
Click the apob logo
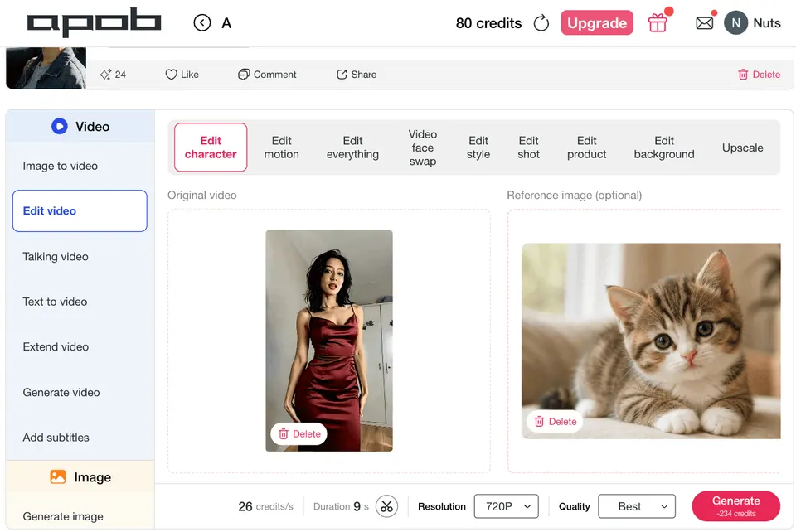click(x=94, y=22)
